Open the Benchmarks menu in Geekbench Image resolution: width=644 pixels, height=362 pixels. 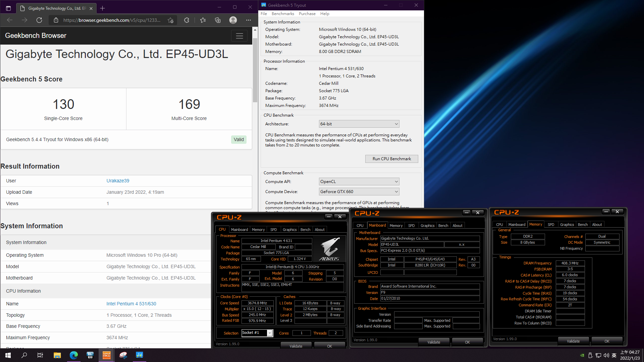[x=283, y=14]
